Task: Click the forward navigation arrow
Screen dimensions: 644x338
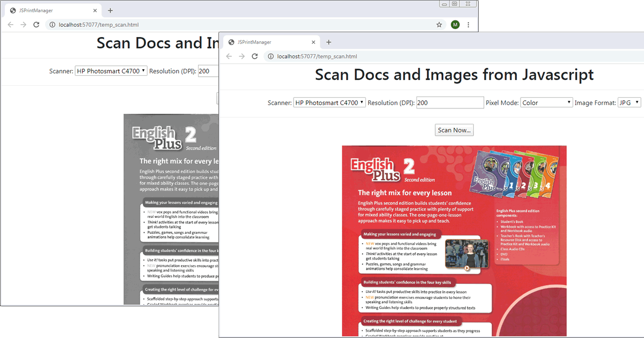Action: pos(241,56)
